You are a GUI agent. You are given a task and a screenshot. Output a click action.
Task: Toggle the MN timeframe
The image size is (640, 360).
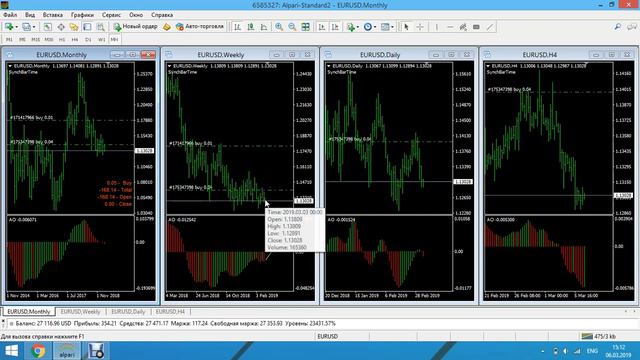(114, 40)
